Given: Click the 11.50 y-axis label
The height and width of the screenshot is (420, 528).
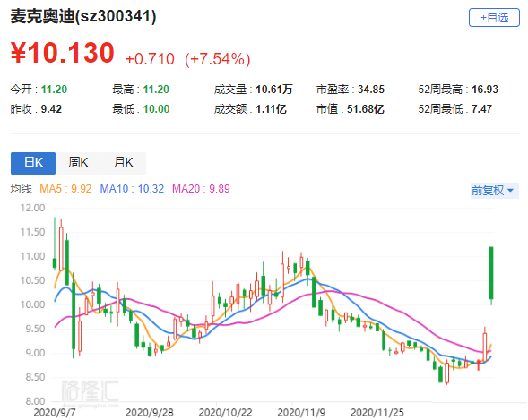Looking at the screenshot, I should (x=32, y=232).
